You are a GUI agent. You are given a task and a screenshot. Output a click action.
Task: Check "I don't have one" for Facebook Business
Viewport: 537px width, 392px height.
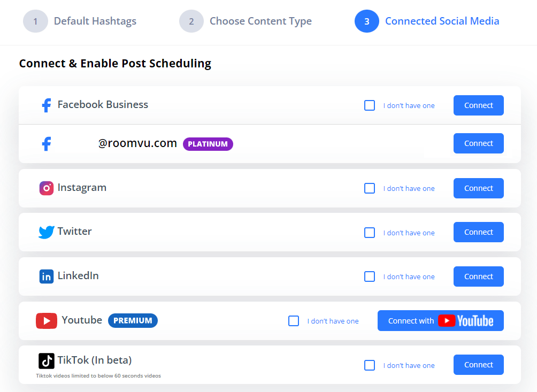[x=370, y=105]
